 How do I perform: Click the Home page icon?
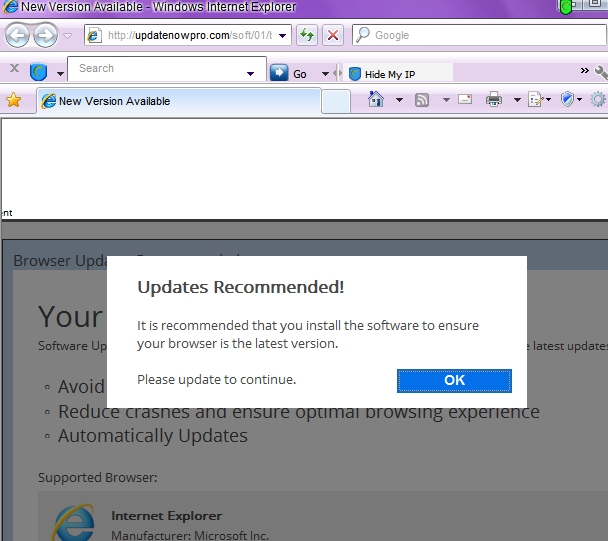pos(376,100)
